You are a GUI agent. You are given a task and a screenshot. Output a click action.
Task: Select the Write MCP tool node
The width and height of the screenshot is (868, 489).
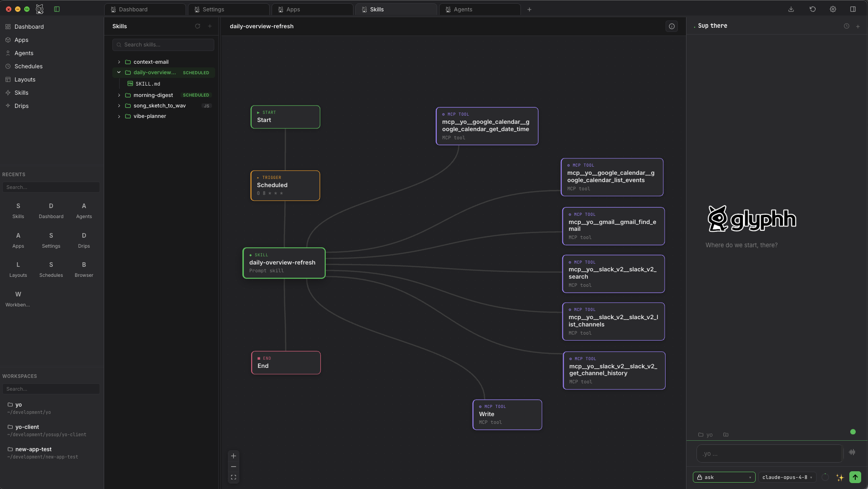click(507, 415)
